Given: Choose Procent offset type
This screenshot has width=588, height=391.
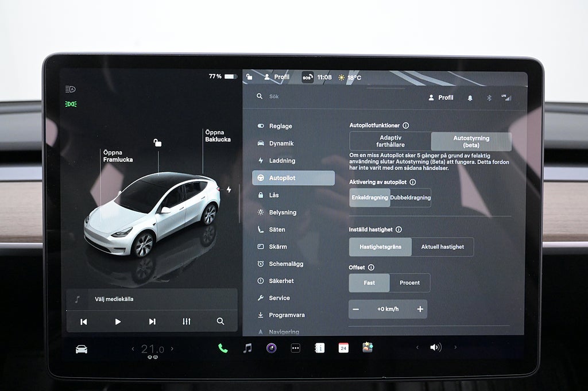Looking at the screenshot, I should pyautogui.click(x=409, y=282).
